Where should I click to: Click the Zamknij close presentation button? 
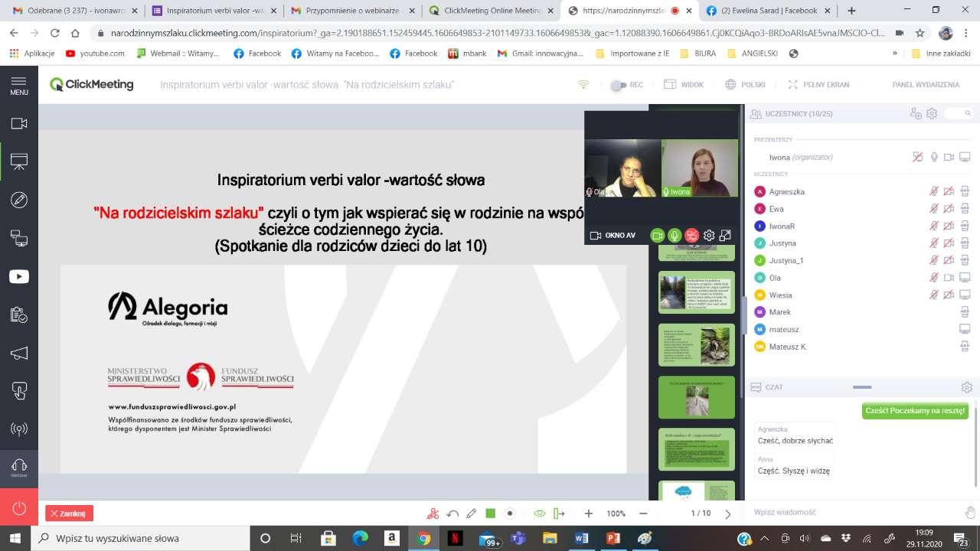coord(70,514)
